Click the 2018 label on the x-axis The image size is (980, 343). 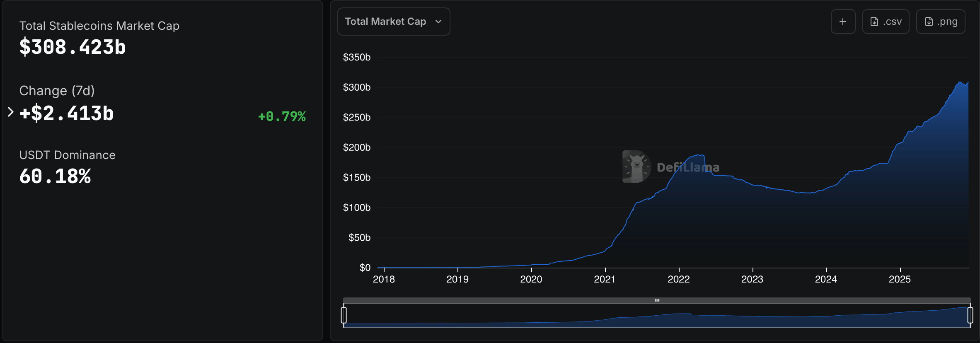point(384,279)
